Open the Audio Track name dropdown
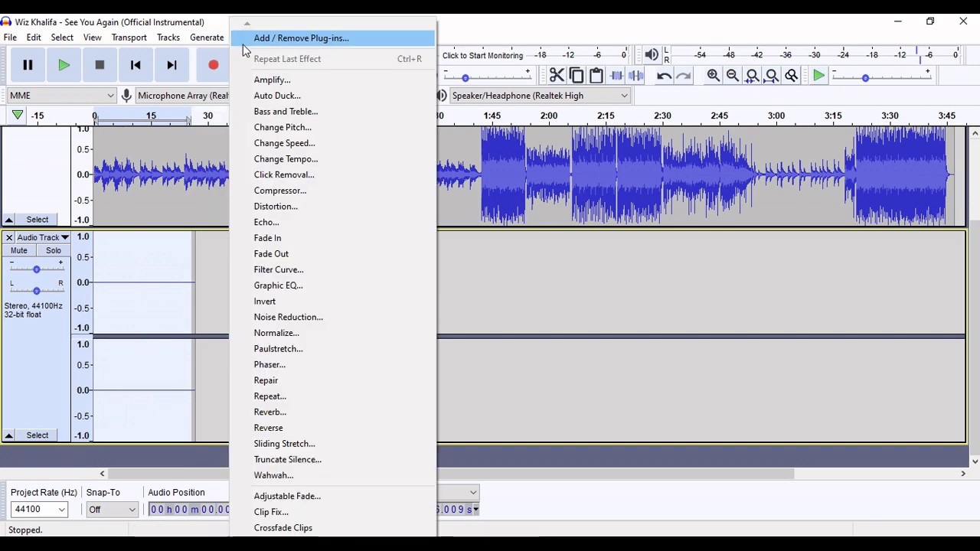Screen dimensions: 980x551 (x=43, y=237)
